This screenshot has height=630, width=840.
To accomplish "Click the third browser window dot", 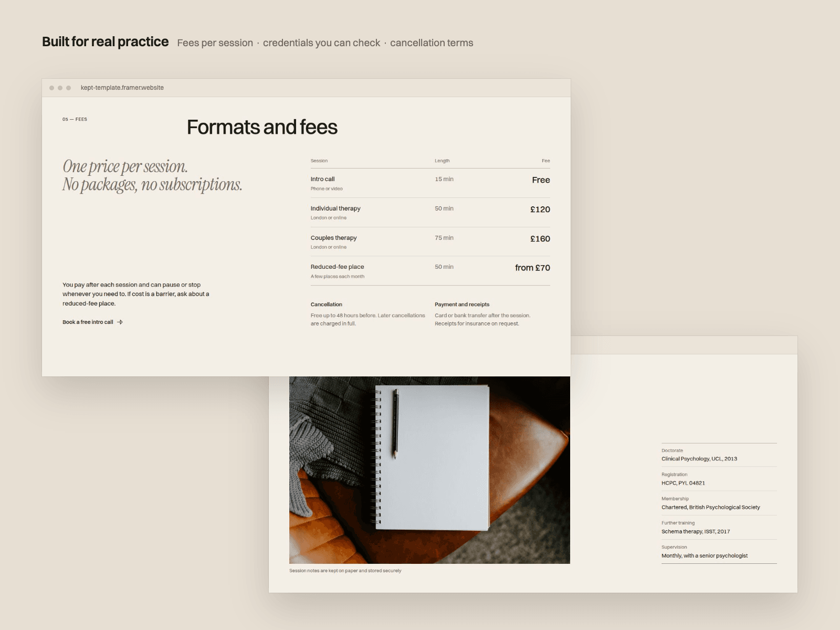I will tap(68, 88).
